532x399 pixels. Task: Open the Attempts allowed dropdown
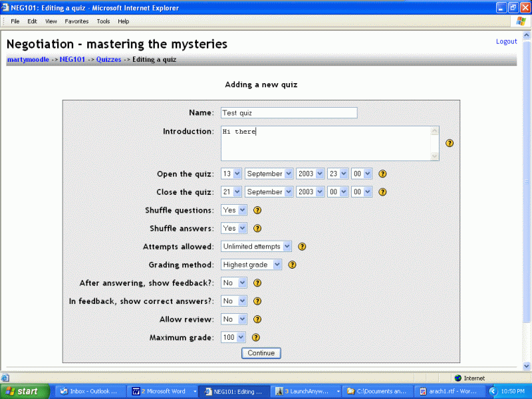[x=257, y=246]
